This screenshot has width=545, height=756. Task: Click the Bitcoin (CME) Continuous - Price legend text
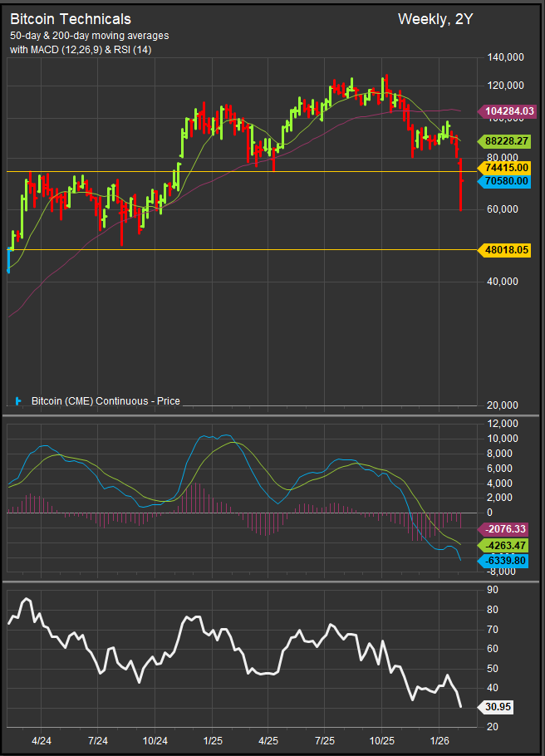(105, 401)
